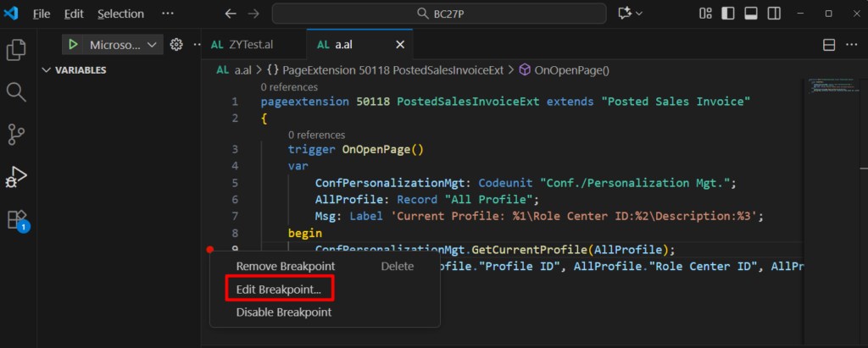Viewport: 868px width, 348px height.
Task: Expand the Copilot chat dropdown arrow
Action: tap(641, 14)
